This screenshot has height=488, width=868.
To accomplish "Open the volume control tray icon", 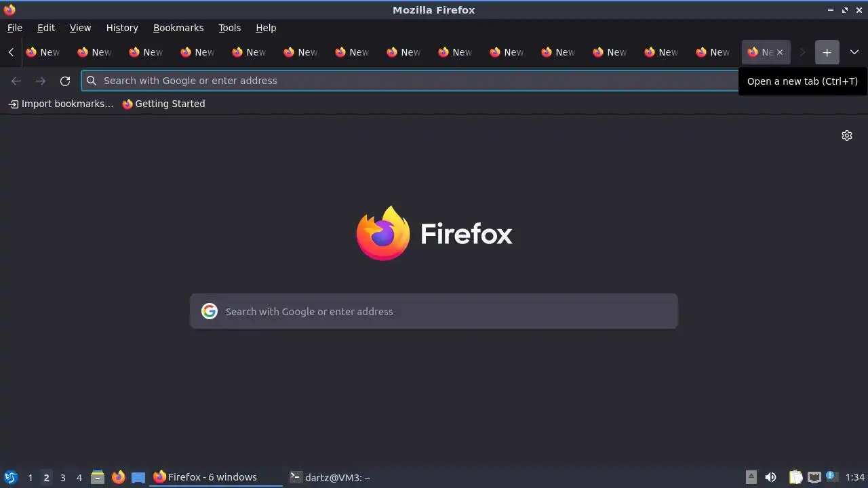I will 770,477.
